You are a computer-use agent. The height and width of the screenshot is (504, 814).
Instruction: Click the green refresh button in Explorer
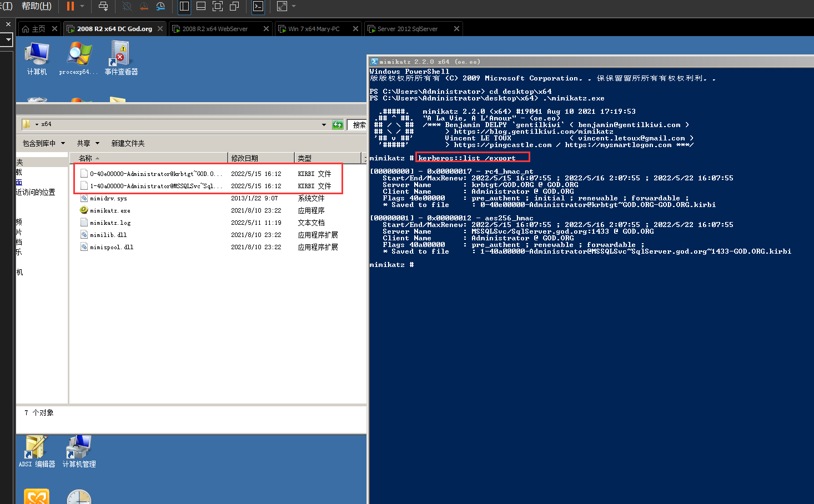click(x=338, y=125)
